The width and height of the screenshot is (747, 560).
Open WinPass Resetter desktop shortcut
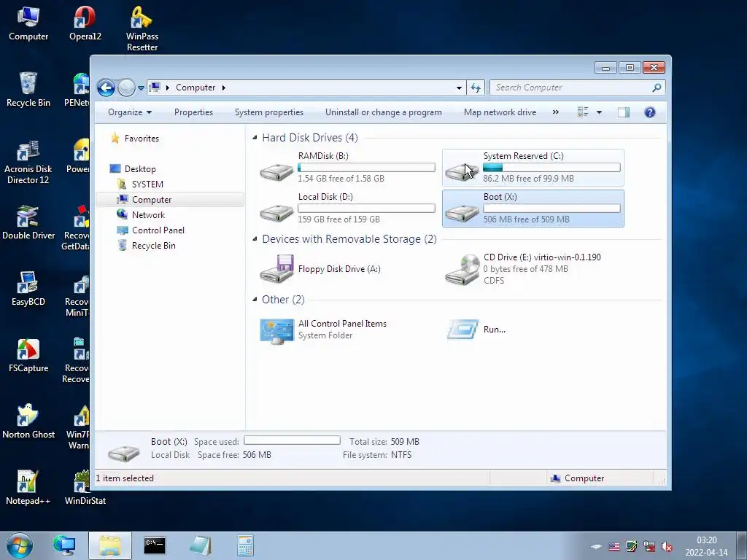click(142, 28)
